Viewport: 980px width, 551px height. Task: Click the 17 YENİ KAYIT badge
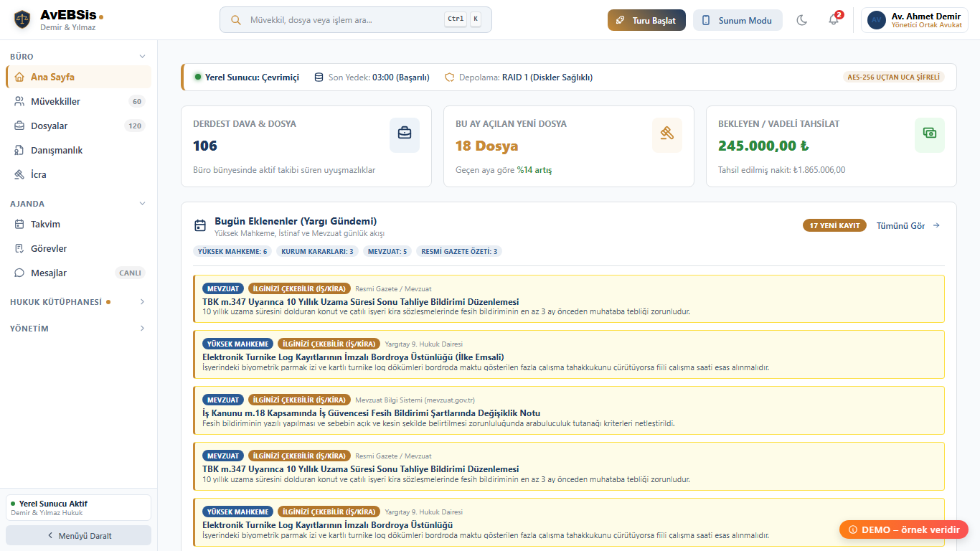pos(834,225)
